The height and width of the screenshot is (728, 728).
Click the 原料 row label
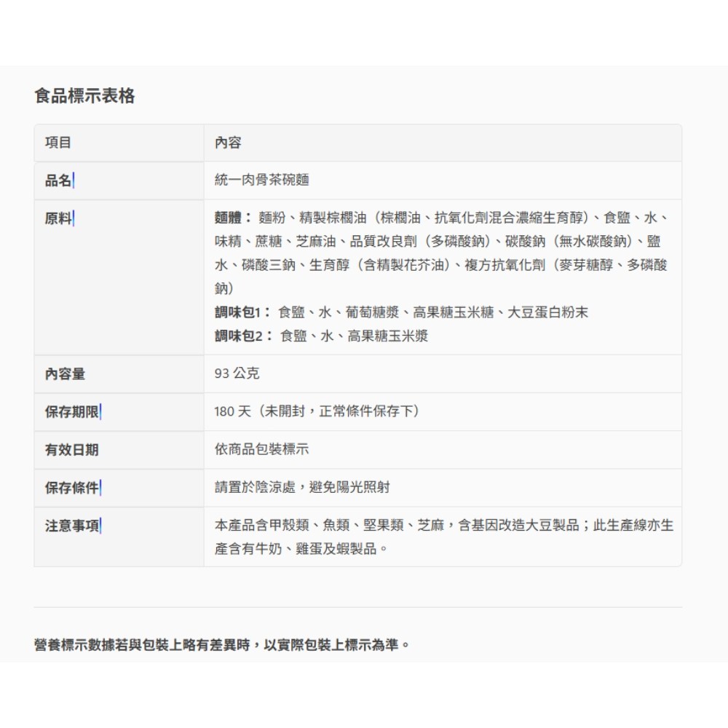point(58,218)
